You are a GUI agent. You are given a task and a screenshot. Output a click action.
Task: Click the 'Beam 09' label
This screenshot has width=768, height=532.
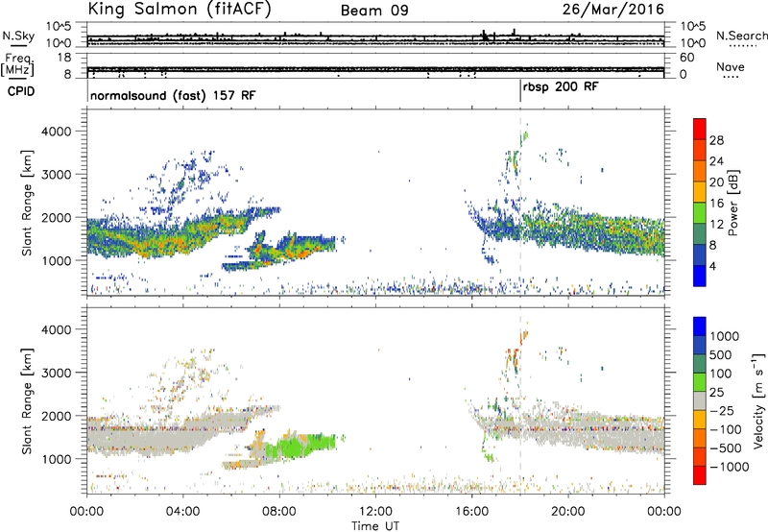(x=374, y=11)
